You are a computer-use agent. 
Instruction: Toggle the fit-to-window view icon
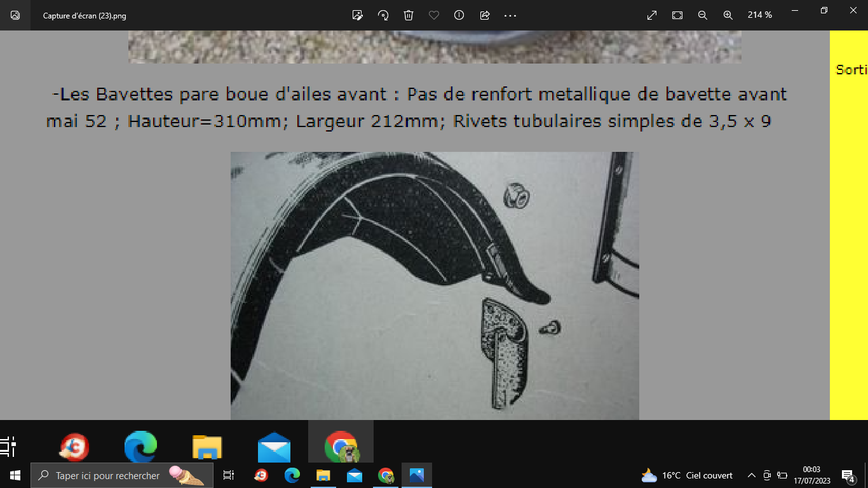point(677,15)
